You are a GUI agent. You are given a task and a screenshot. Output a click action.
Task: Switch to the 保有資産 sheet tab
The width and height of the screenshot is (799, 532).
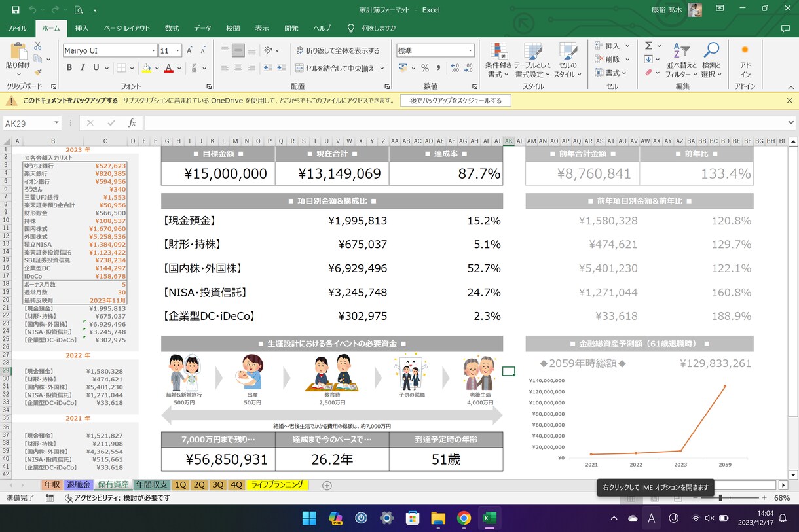[x=113, y=485]
